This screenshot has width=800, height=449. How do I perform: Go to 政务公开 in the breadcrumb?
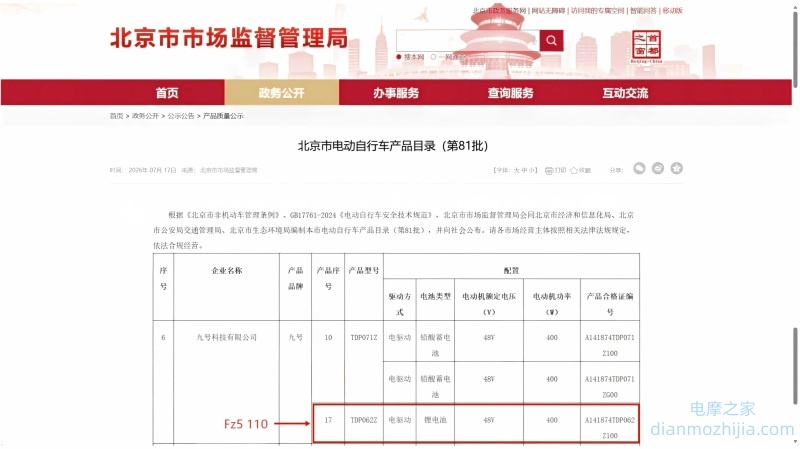click(145, 116)
